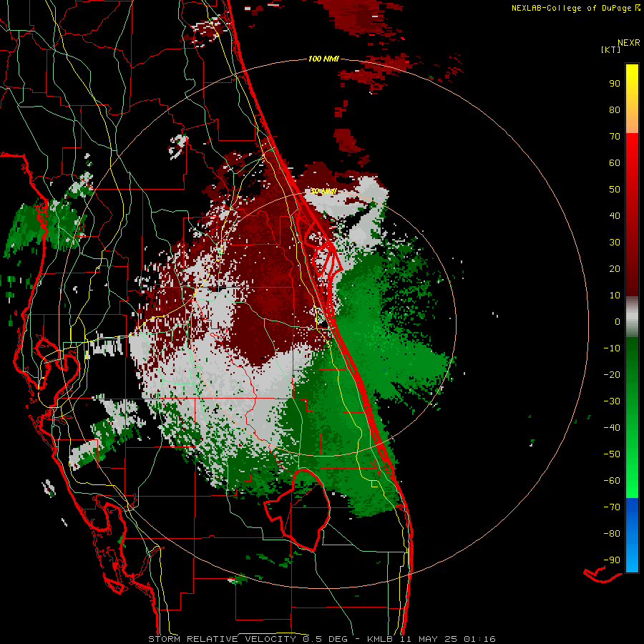Click the 100 NMI range ring label

(x=323, y=59)
